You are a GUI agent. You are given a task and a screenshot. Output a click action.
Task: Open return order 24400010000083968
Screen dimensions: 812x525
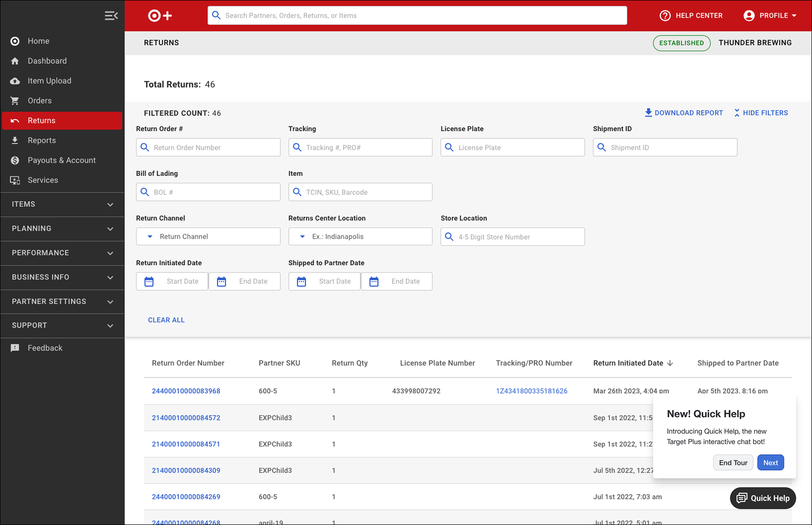(x=186, y=391)
